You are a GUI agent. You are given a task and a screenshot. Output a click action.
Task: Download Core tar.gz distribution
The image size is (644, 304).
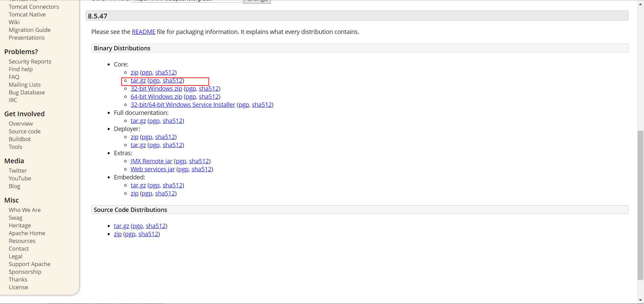pos(138,81)
